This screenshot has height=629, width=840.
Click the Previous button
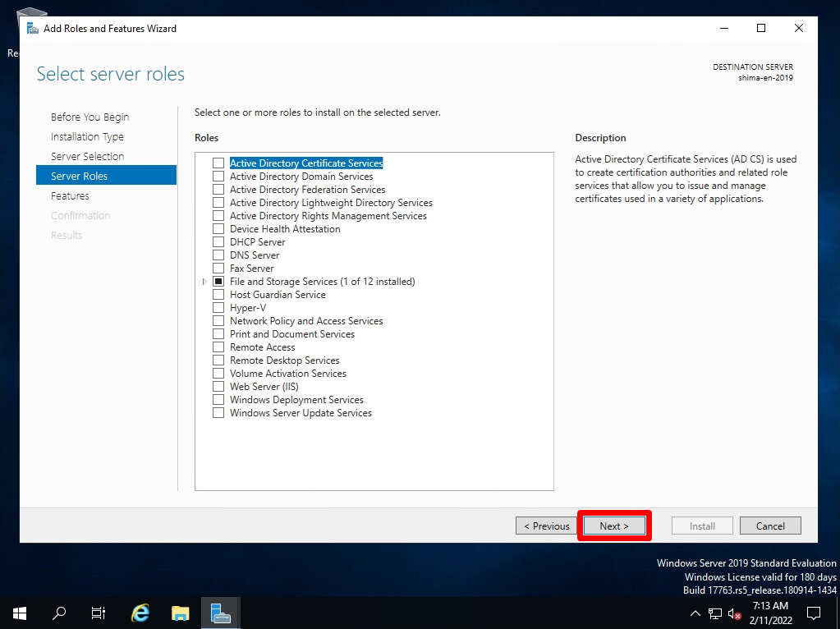click(546, 526)
